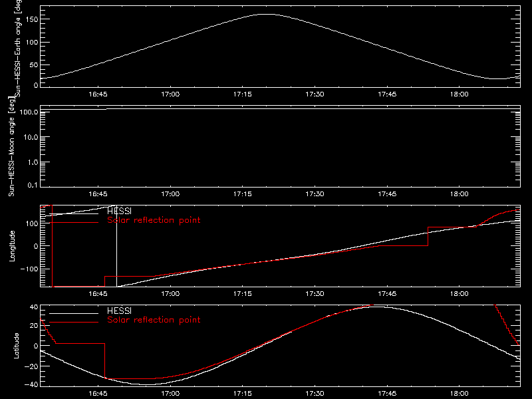Image resolution: width=532 pixels, height=399 pixels.
Task: Click the 50 tick on Earth angle axis
Action: pyautogui.click(x=35, y=65)
